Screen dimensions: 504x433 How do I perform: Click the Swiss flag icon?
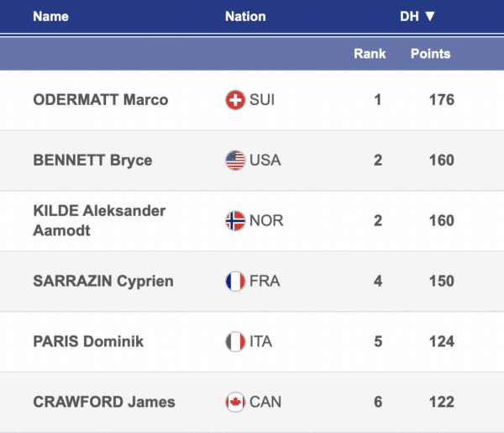click(x=235, y=100)
